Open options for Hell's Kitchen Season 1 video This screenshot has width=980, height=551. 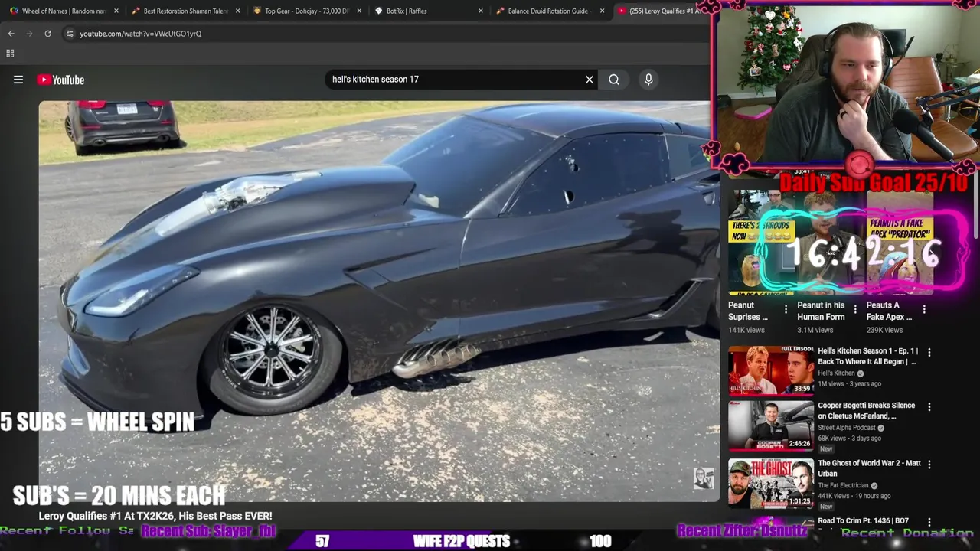tap(929, 353)
